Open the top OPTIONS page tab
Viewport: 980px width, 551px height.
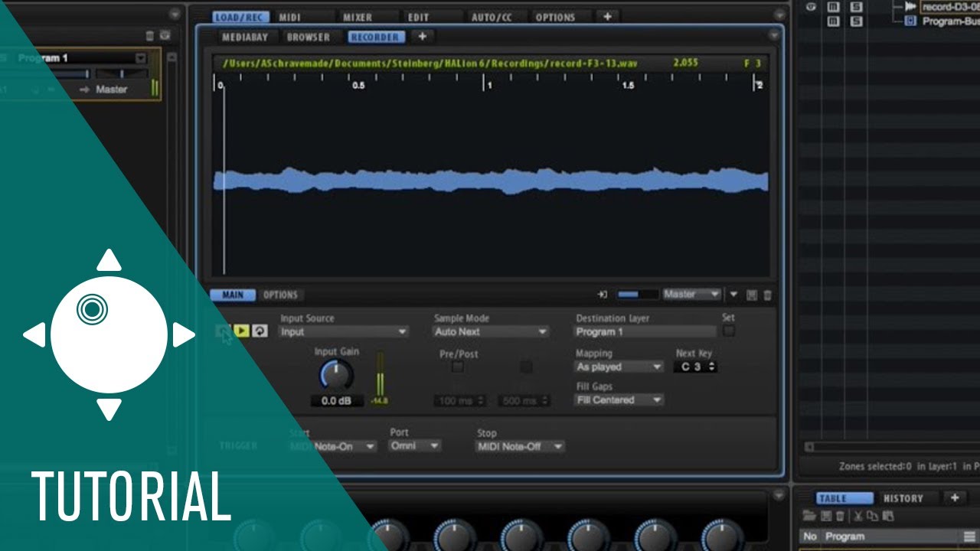pos(555,17)
